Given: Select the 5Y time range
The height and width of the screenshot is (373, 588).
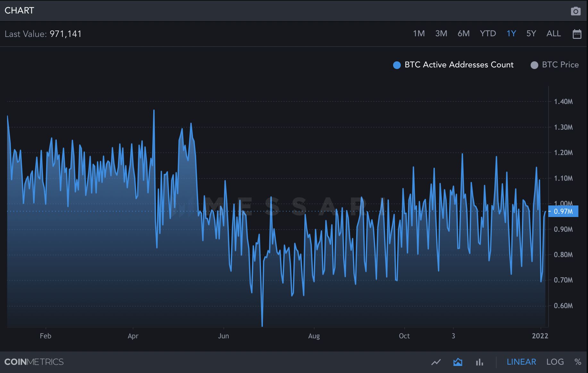Looking at the screenshot, I should 531,33.
